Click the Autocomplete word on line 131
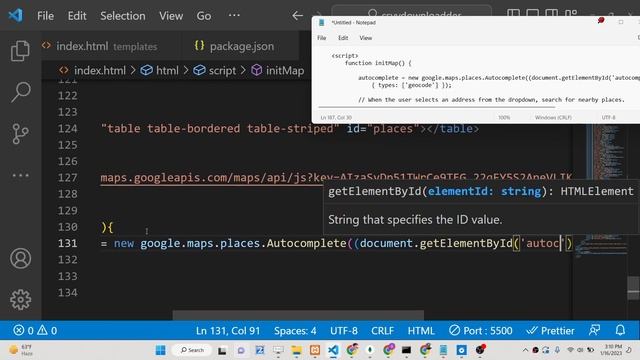This screenshot has width=640, height=360. point(307,243)
